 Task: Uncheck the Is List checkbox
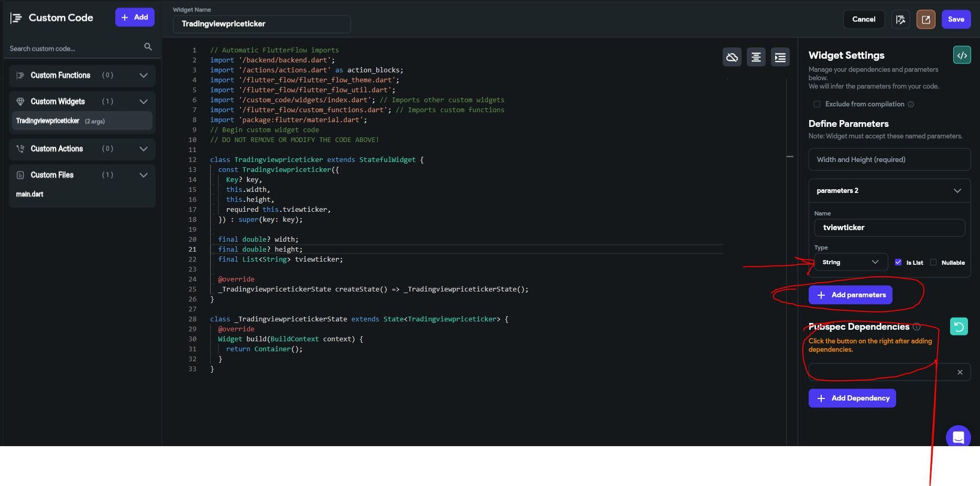898,262
